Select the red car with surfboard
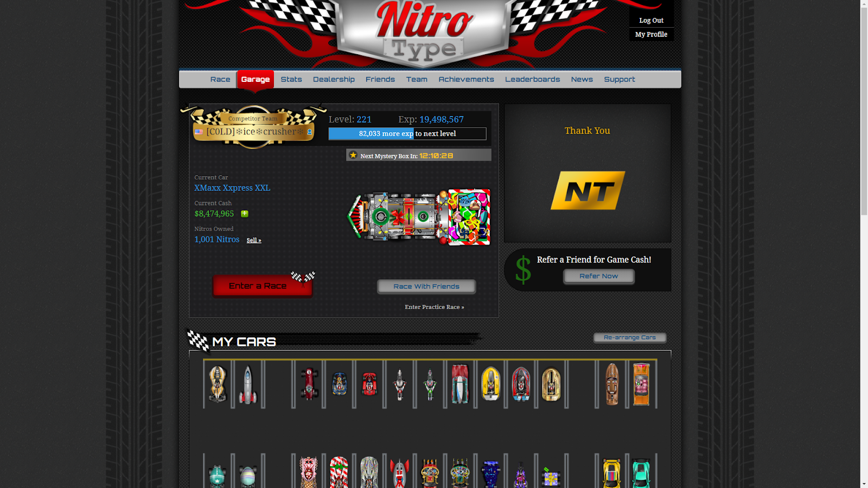868x488 pixels. [x=460, y=384]
